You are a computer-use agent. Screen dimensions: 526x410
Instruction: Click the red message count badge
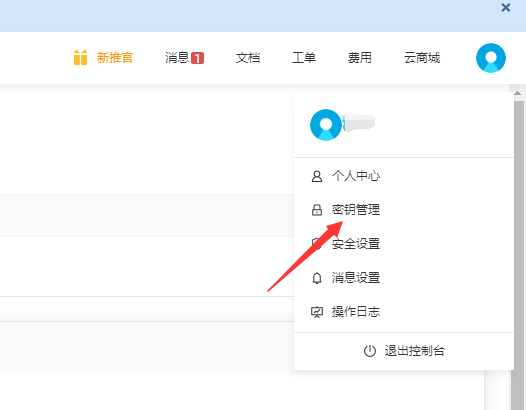point(197,58)
